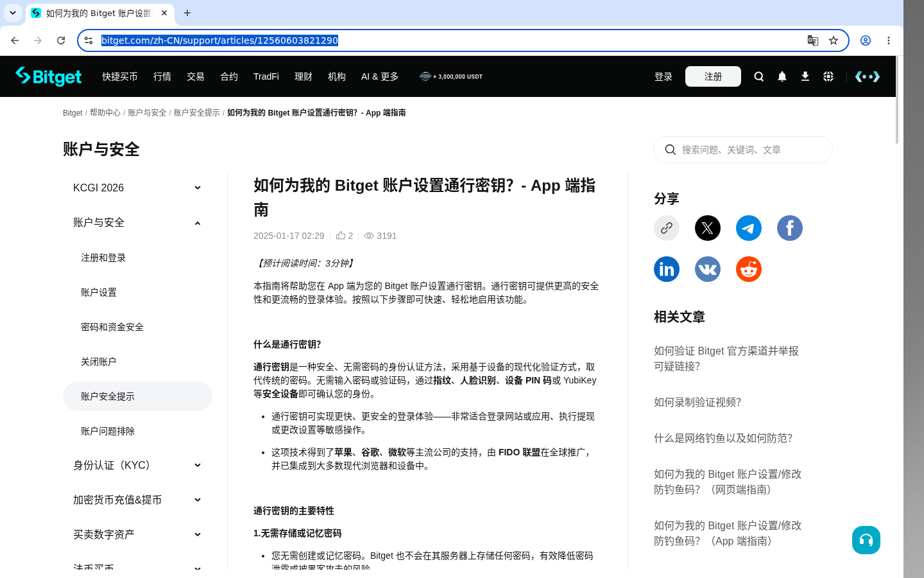Expand 身份认证（KYC）section
The height and width of the screenshot is (578, 924).
pyautogui.click(x=137, y=465)
